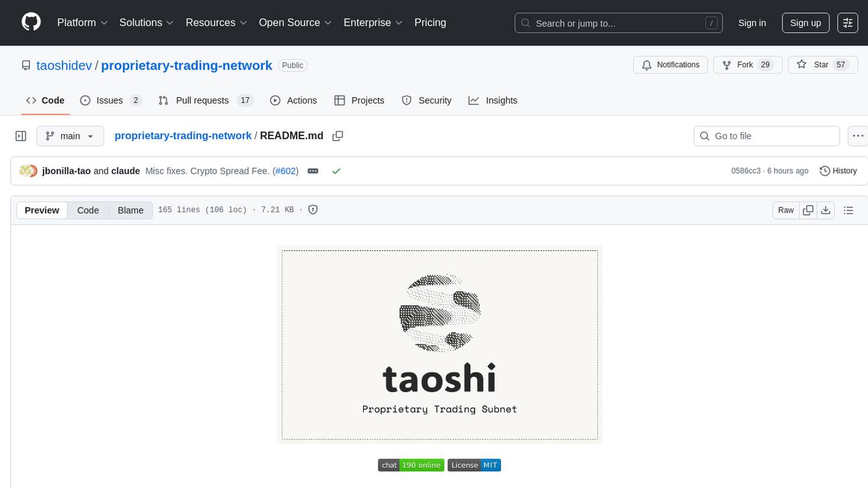This screenshot has width=868, height=488.
Task: Expand the Enterprise menu
Action: [x=373, y=22]
